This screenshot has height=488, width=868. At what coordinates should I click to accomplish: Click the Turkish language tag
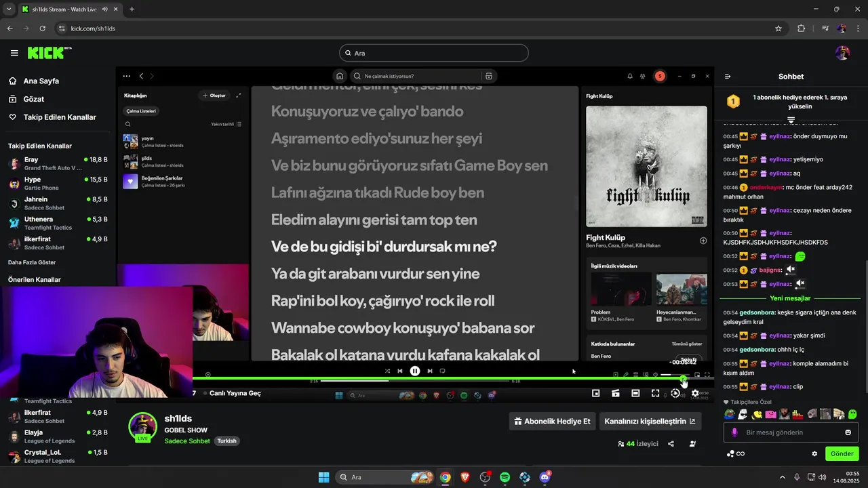pos(226,441)
